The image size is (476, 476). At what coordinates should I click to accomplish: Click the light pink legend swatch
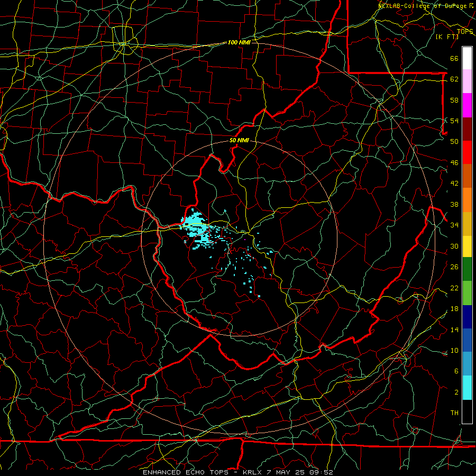point(467,81)
